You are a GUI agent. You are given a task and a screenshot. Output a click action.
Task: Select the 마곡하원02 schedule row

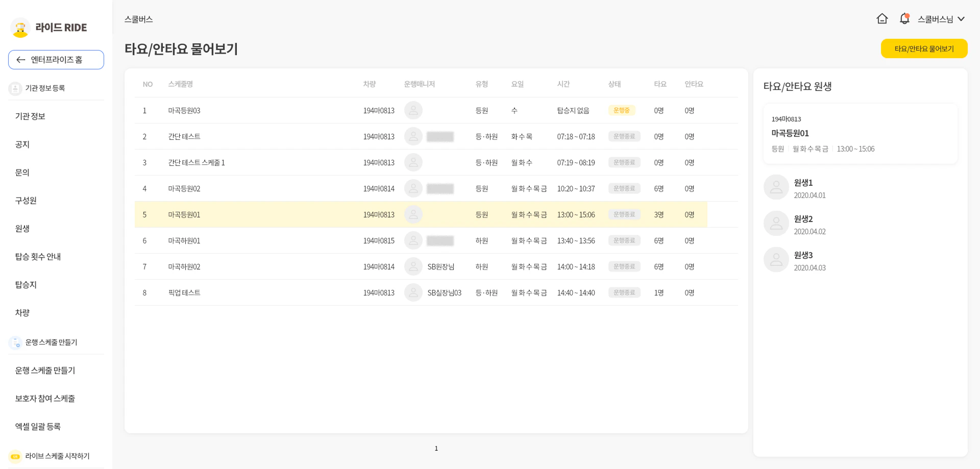tap(184, 267)
